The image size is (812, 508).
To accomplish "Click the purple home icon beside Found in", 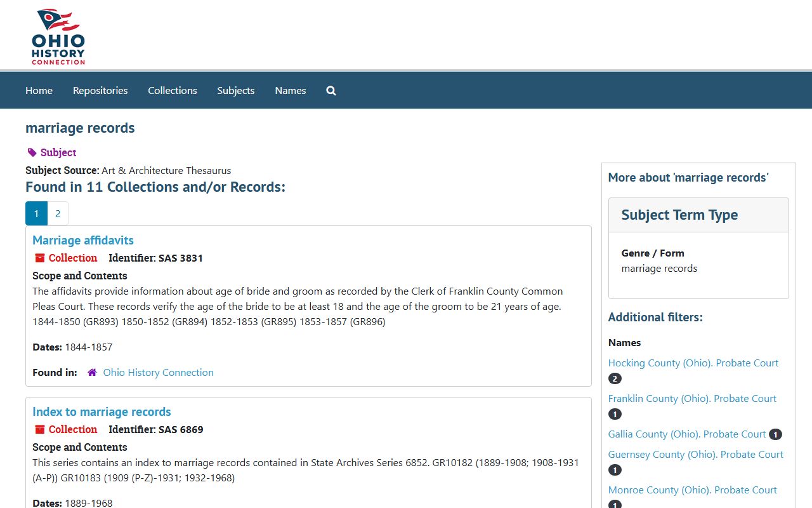I will click(x=92, y=372).
